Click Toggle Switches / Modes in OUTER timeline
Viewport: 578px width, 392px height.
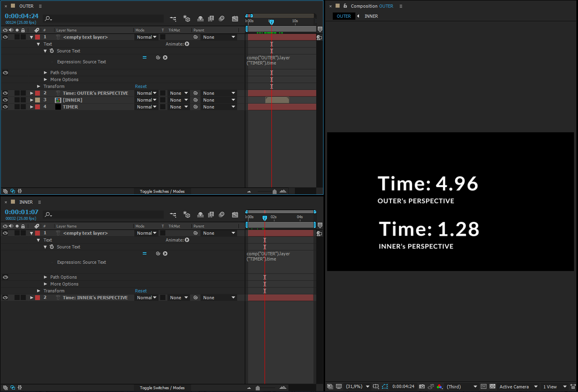coord(162,192)
